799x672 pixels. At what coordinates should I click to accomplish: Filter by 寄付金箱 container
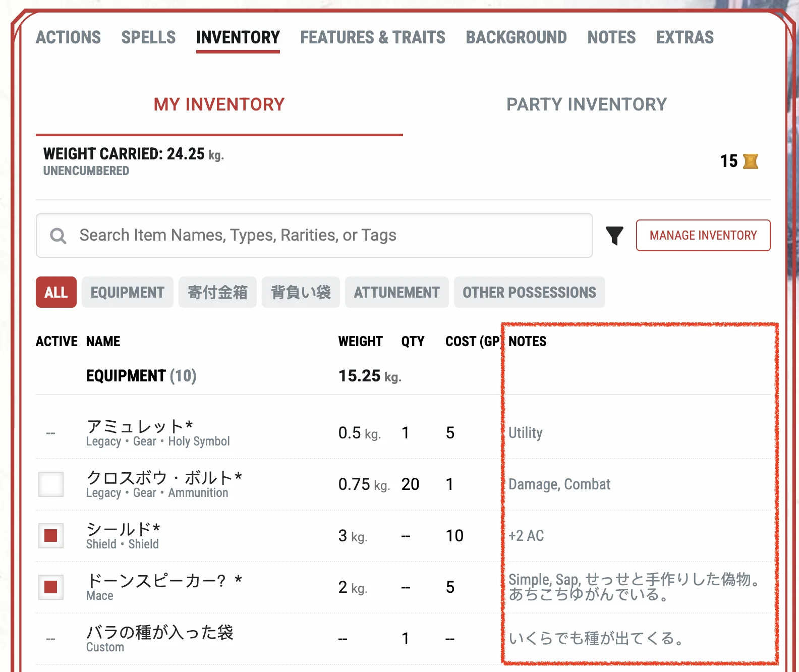[x=217, y=292]
